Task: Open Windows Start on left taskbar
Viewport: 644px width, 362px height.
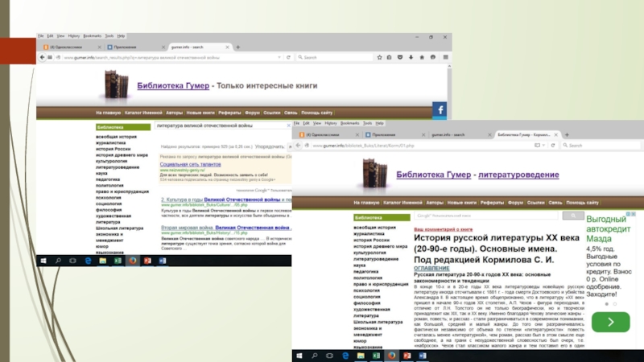Action: [x=43, y=261]
